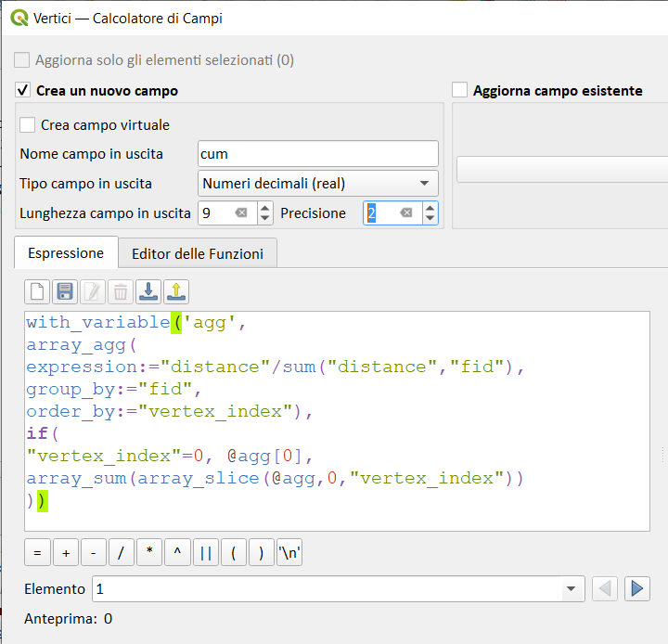Insert the string concatenation || operator
The height and width of the screenshot is (644, 668).
205,553
